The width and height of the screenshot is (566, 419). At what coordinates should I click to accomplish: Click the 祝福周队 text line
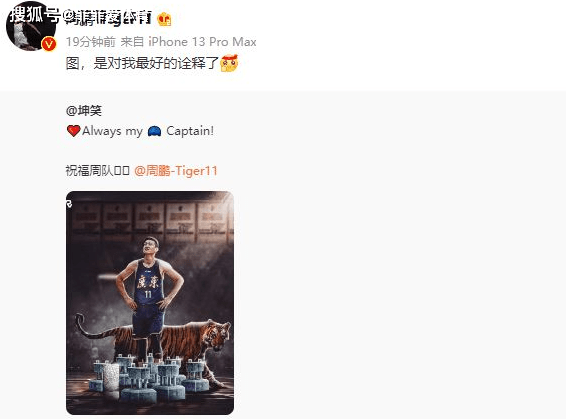click(x=97, y=171)
